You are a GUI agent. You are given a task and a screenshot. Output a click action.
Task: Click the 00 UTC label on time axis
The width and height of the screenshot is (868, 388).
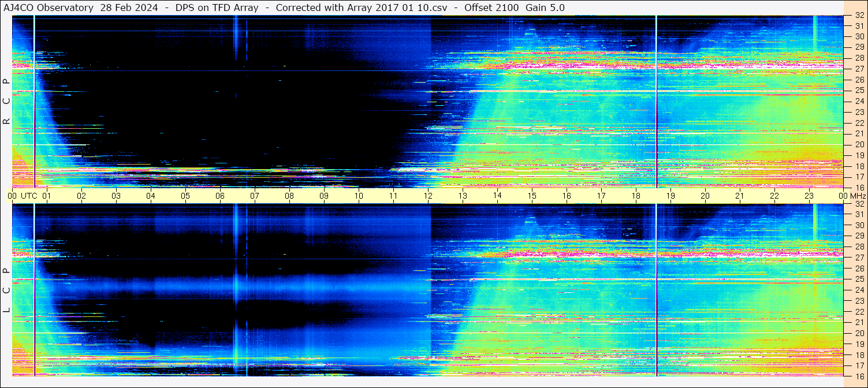click(x=22, y=196)
